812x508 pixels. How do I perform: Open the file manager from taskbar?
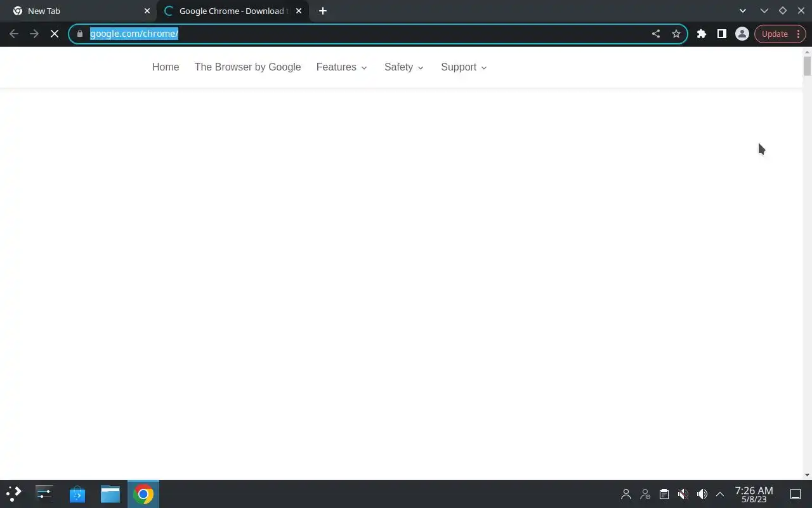tap(110, 494)
